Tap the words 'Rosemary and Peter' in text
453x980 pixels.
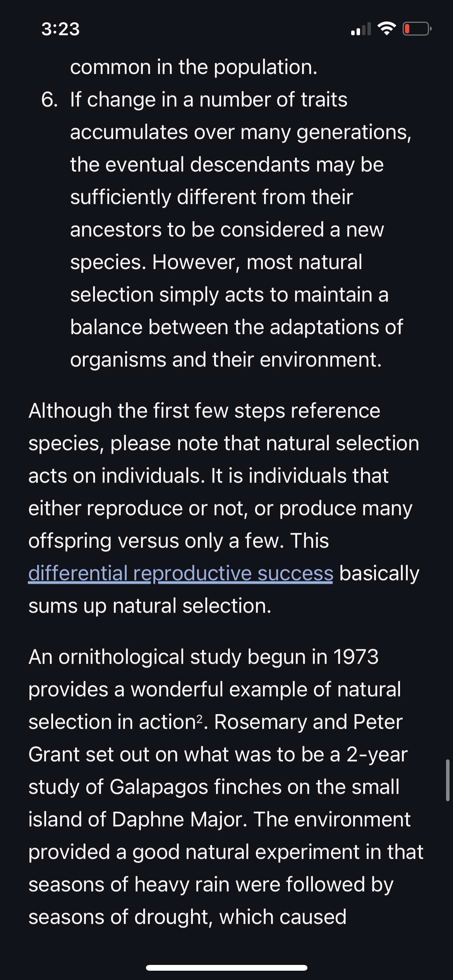[x=308, y=722]
